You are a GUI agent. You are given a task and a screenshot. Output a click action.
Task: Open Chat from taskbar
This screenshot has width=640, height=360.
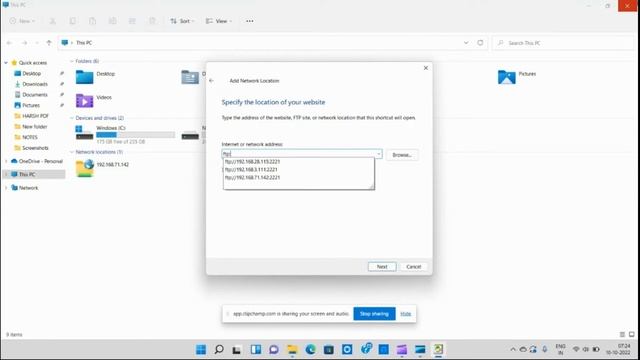(273, 349)
